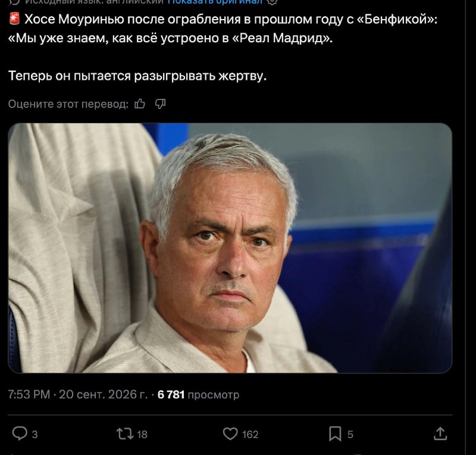476x455 pixels.
Task: Click the red siren emoji
Action: tap(14, 19)
